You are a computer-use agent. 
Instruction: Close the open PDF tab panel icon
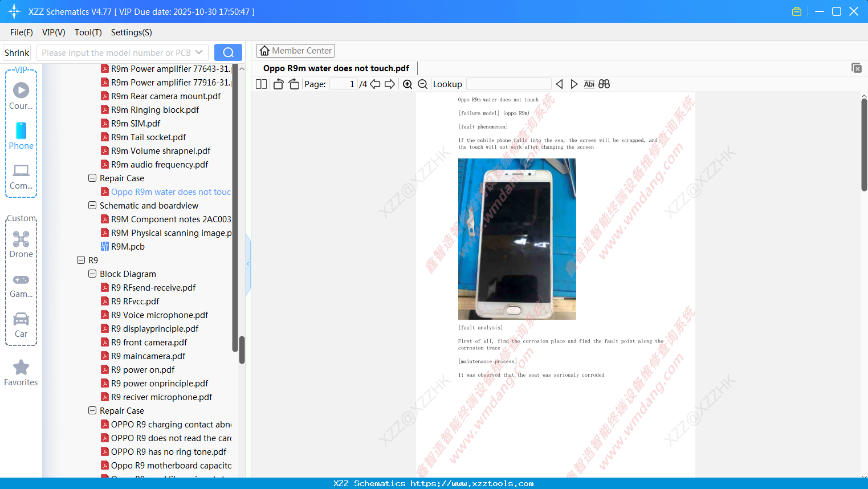pos(856,68)
